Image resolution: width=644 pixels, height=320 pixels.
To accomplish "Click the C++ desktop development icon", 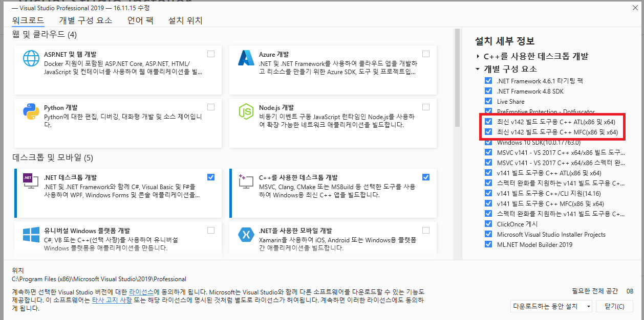I will coord(246,181).
